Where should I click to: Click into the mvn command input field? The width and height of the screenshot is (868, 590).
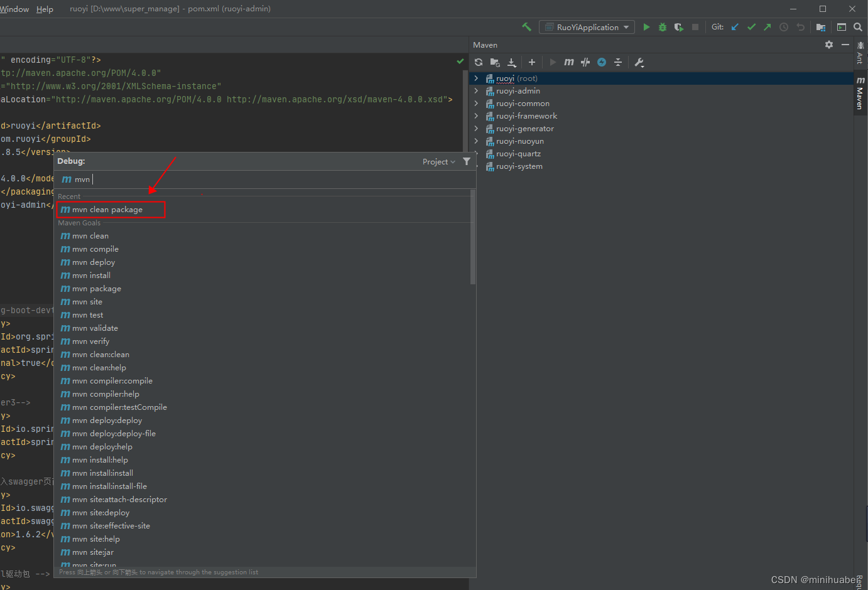[x=264, y=180]
